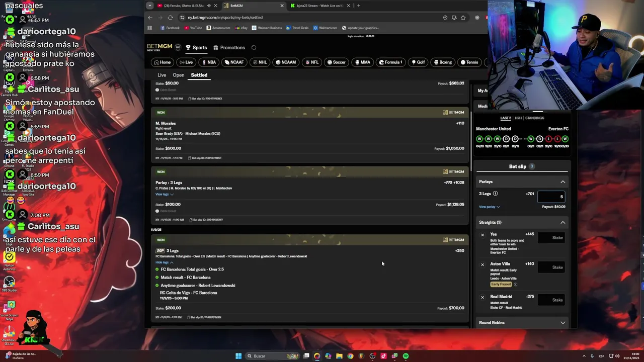Screen dimensions: 644x362
Task: Collapse the Straights (3) section
Action: [x=562, y=222]
